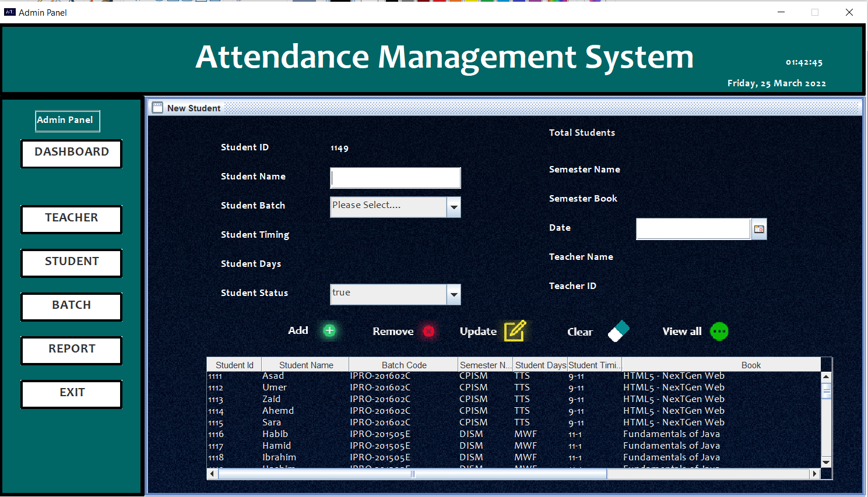This screenshot has width=868, height=497.
Task: Click the horizontal scrollbar left arrow
Action: pyautogui.click(x=212, y=474)
